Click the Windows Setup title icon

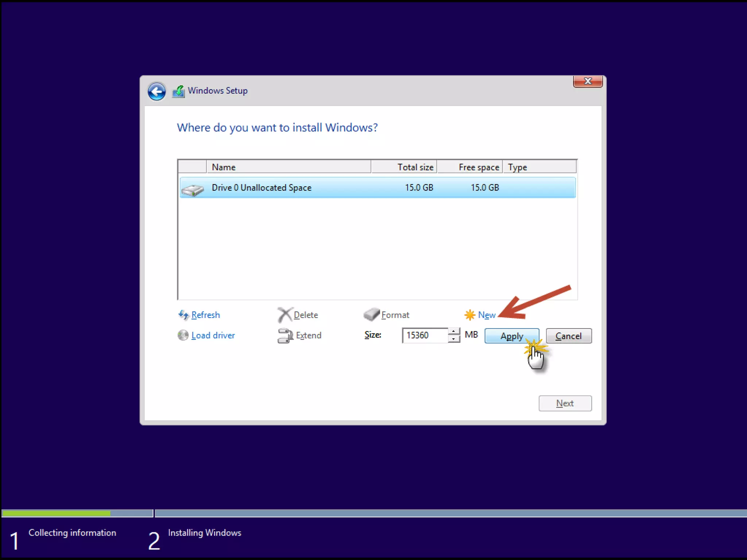coord(178,91)
